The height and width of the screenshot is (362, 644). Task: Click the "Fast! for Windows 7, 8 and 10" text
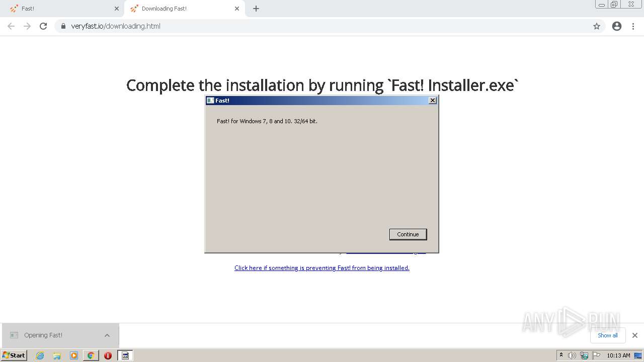click(267, 121)
